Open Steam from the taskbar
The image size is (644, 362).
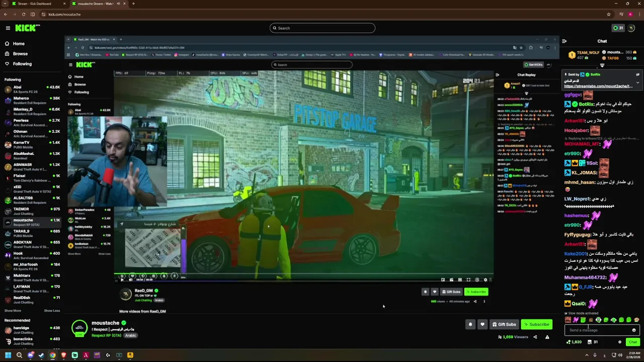[41, 355]
